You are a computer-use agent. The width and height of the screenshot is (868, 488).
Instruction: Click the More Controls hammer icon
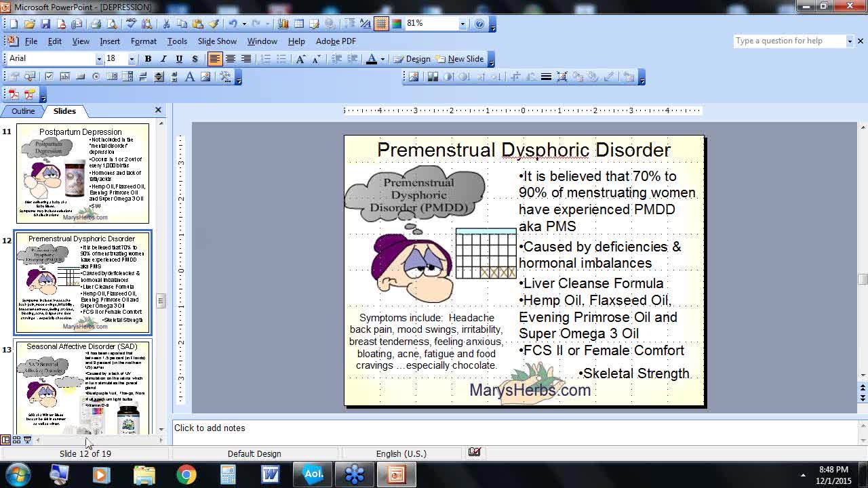click(225, 77)
